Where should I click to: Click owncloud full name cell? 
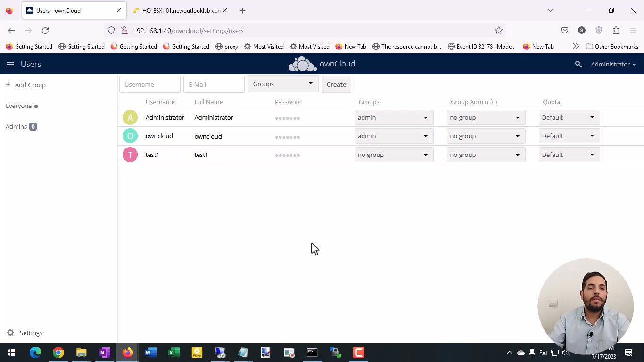point(208,136)
